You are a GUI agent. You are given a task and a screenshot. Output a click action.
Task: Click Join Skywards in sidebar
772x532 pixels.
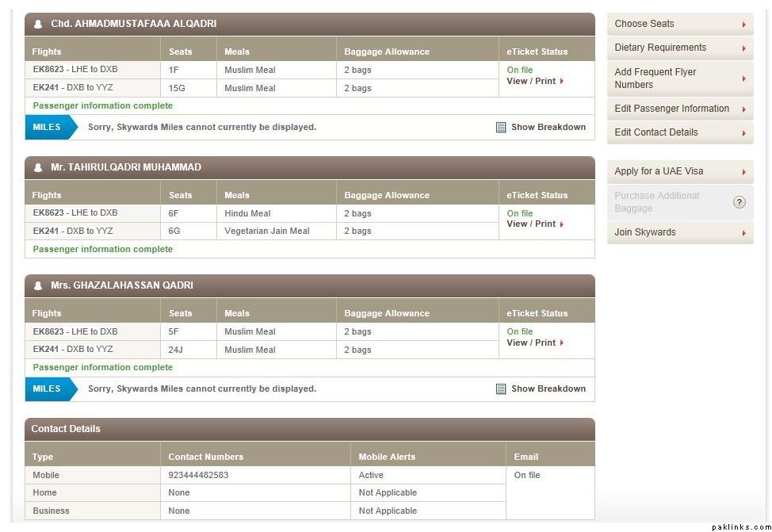(679, 232)
